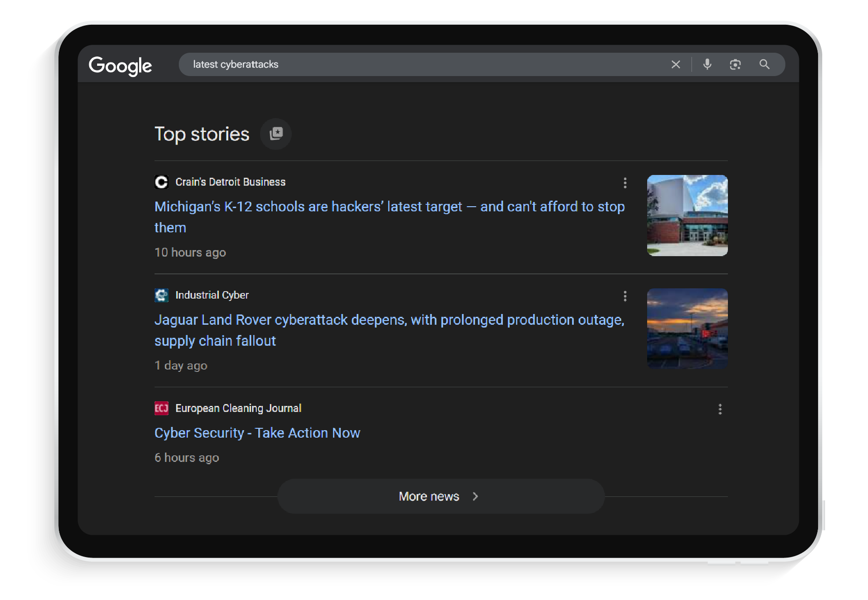
Task: Open Google Lens image search
Action: pos(735,64)
